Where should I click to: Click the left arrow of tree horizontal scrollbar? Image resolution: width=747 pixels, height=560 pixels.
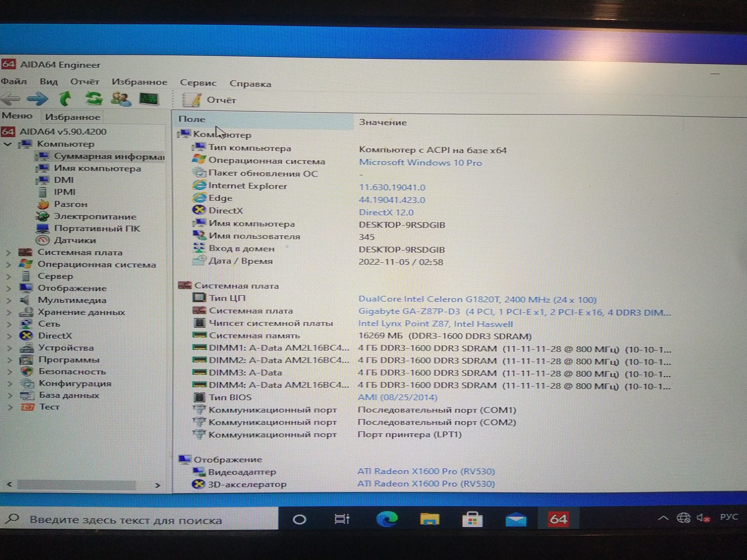9,485
